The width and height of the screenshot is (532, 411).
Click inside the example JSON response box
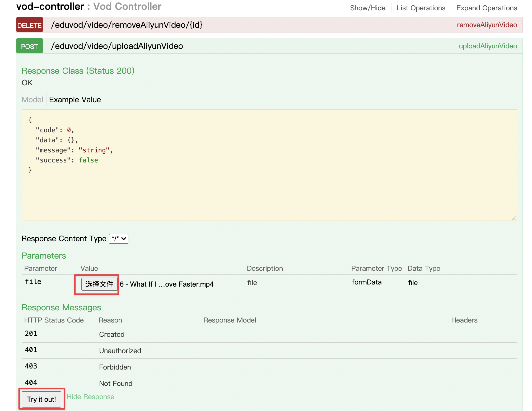pyautogui.click(x=269, y=165)
